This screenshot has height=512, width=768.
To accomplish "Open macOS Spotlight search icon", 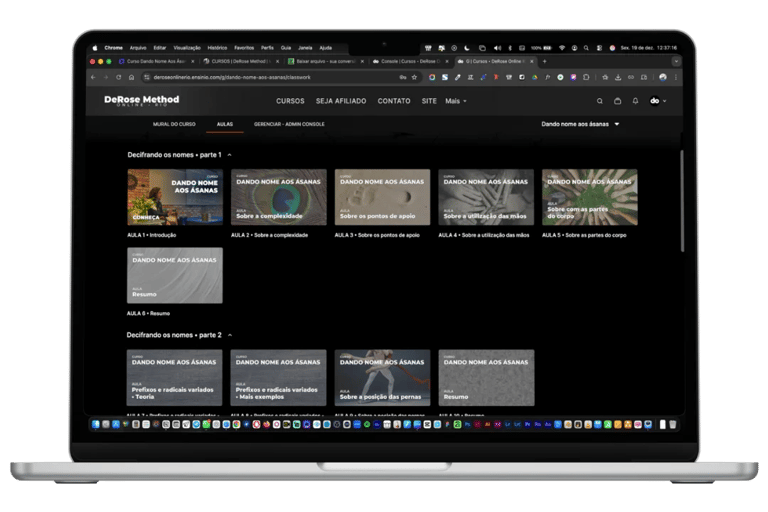I will 586,48.
